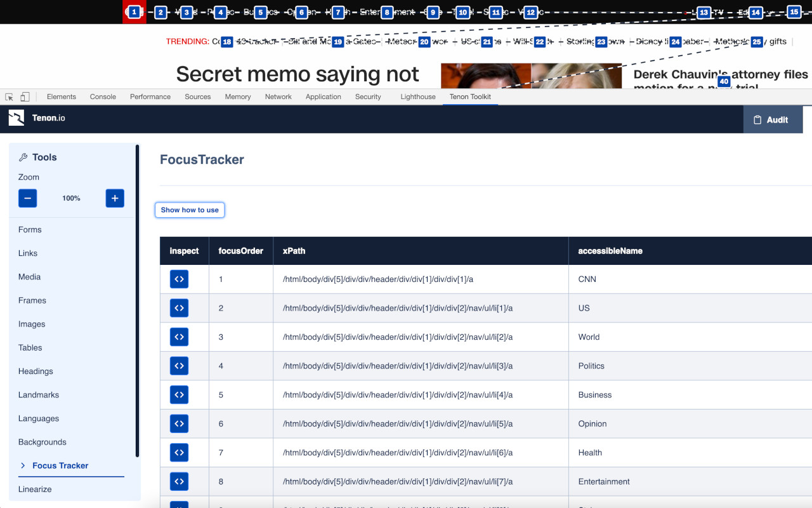Image resolution: width=812 pixels, height=508 pixels.
Task: Switch to the Console tab
Action: [103, 97]
